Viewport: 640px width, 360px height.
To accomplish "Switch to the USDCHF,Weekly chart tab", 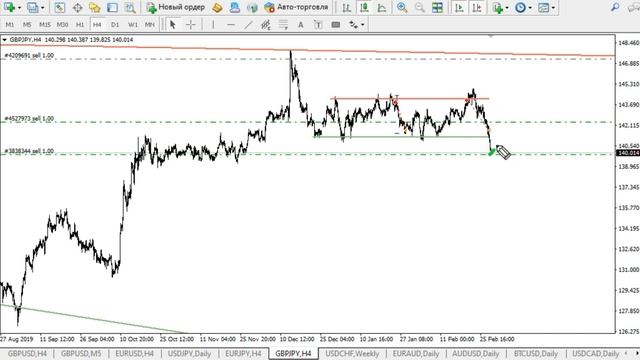I will 352,353.
